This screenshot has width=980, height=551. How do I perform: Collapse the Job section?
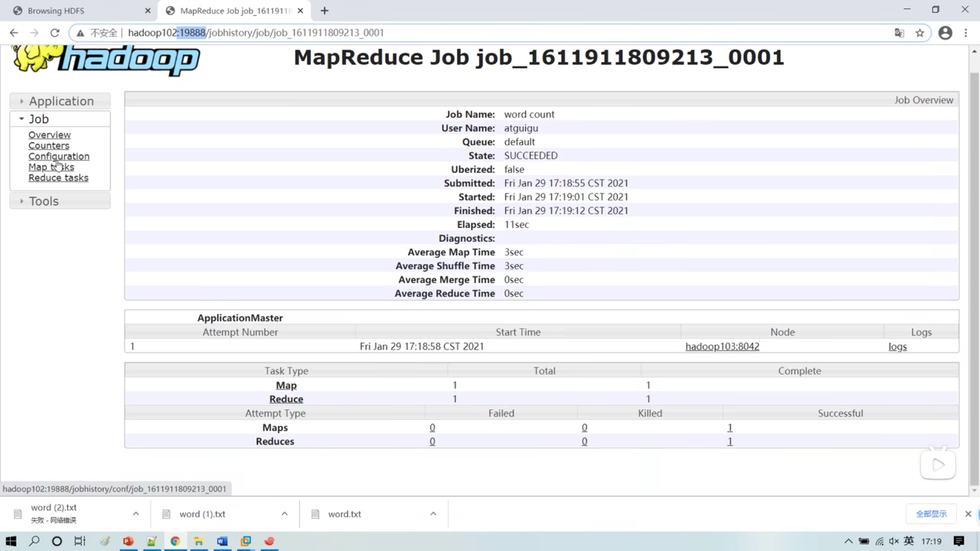click(60, 119)
